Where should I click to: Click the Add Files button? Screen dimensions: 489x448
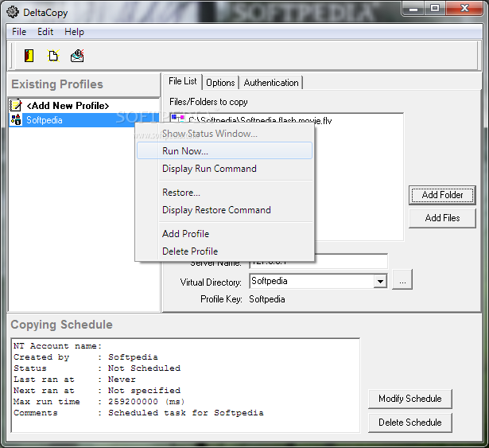442,218
